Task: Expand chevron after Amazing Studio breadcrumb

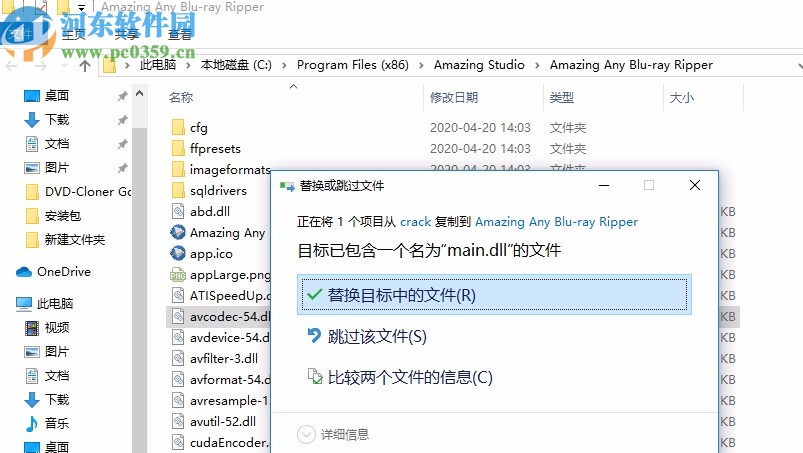Action: click(x=537, y=66)
